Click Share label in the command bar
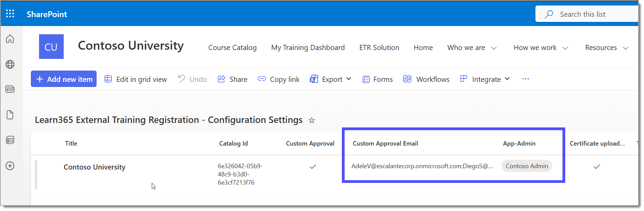Viewport: 644px width, 211px height. pos(238,79)
